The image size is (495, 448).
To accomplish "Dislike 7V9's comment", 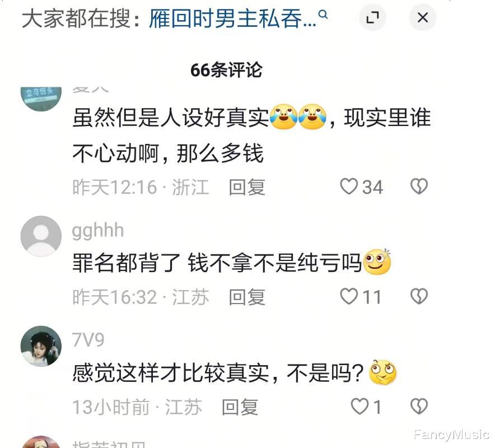I will coord(419,406).
